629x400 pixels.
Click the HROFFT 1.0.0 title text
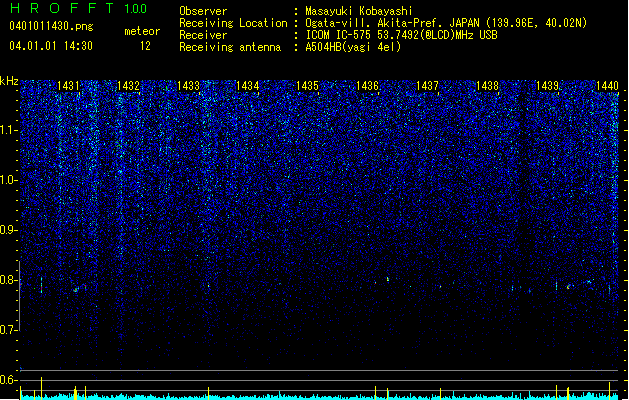[x=79, y=8]
